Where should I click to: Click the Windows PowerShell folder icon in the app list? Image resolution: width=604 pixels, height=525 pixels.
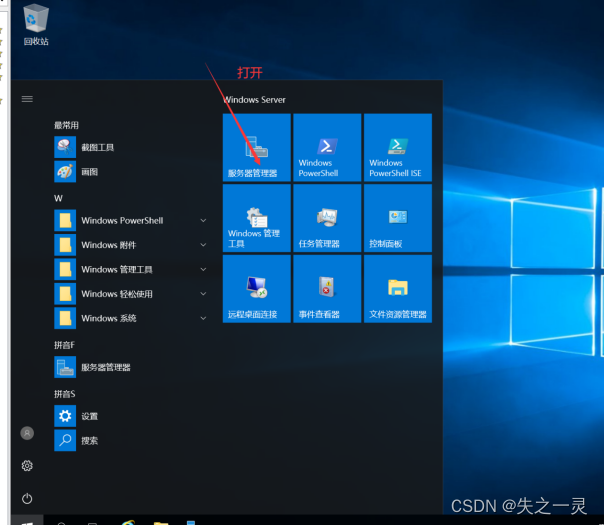pyautogui.click(x=65, y=220)
